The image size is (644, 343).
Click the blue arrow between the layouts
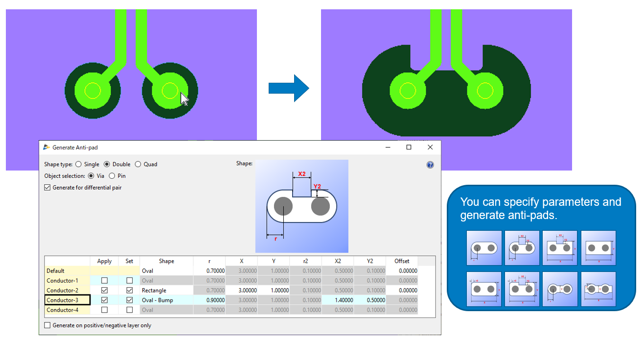[x=289, y=88]
